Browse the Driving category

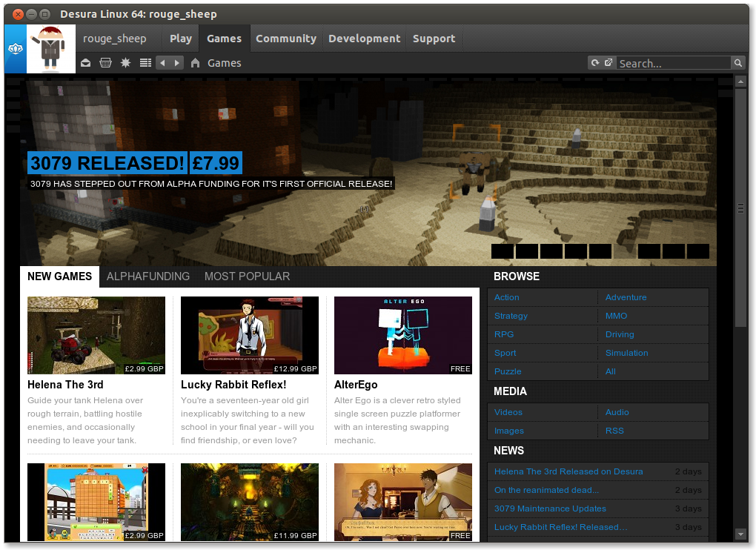tap(620, 334)
